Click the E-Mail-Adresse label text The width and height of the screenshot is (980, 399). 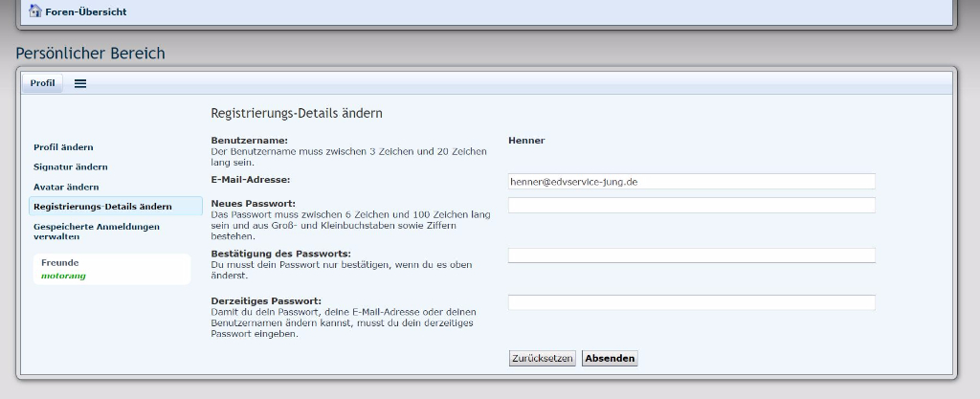tap(251, 179)
